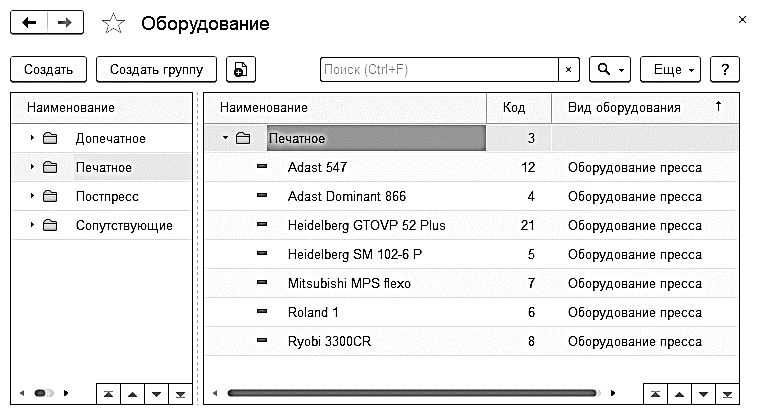This screenshot has height=416, width=758.
Task: Clear the search field with the x button
Action: 569,70
